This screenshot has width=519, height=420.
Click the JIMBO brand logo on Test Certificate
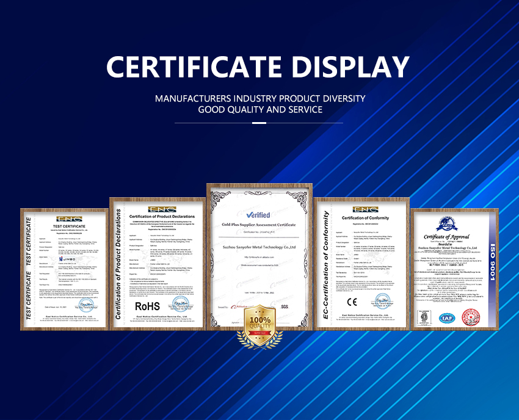point(64,259)
